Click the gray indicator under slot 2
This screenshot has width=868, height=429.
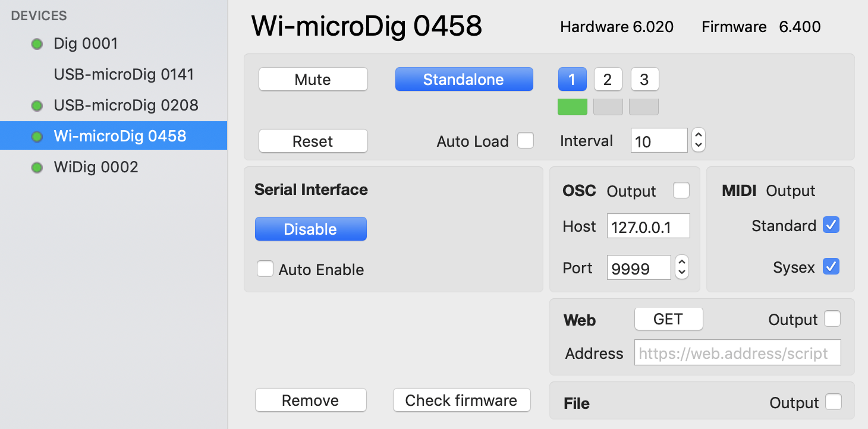[x=608, y=106]
